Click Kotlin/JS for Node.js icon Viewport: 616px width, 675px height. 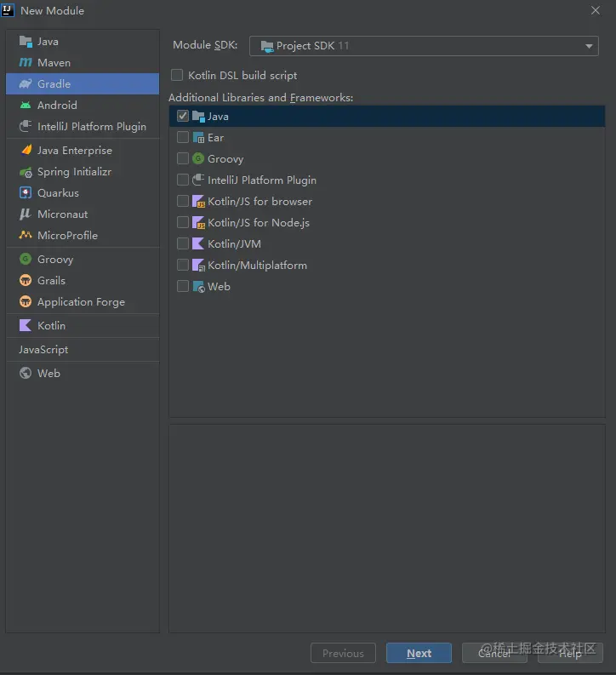pyautogui.click(x=198, y=222)
